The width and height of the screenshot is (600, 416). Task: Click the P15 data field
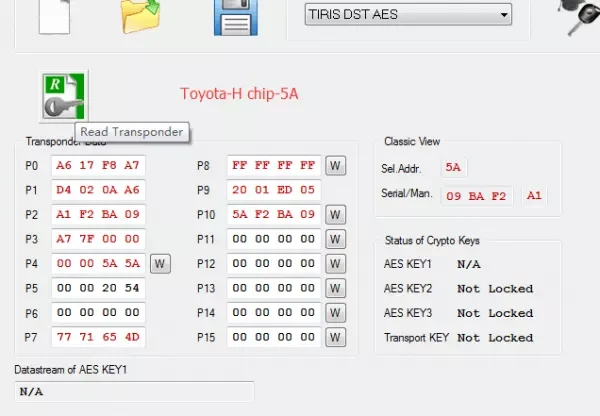pyautogui.click(x=274, y=337)
